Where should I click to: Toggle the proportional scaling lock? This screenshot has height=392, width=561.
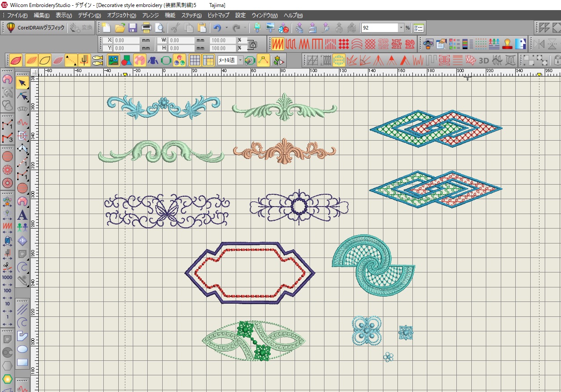252,44
